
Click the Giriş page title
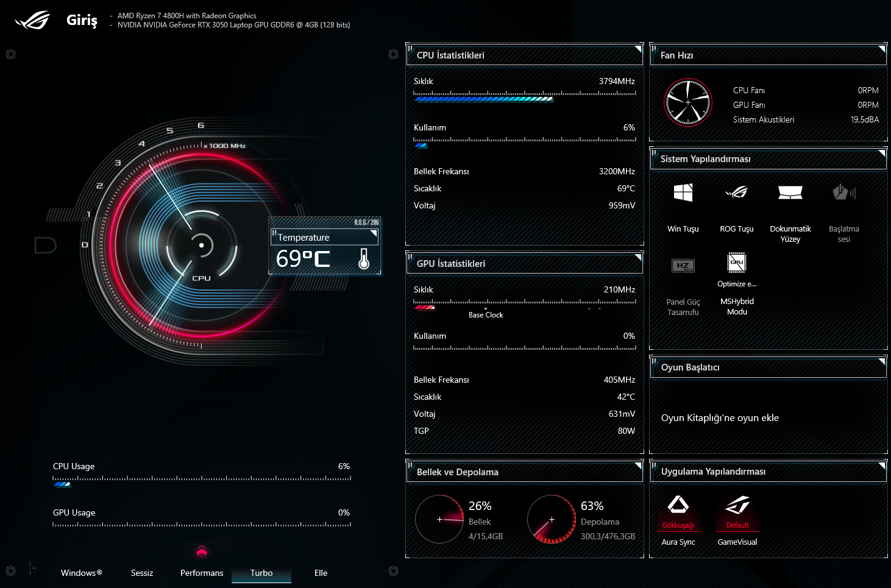coord(82,20)
